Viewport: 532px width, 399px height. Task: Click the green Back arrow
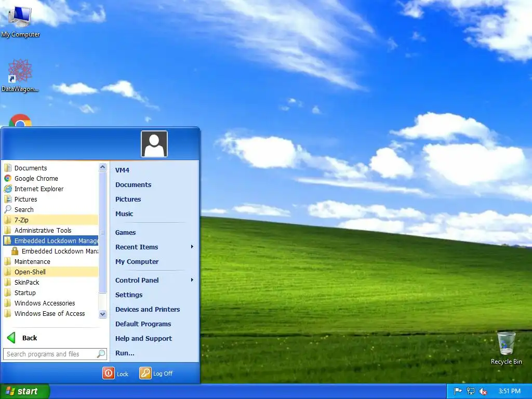(11, 338)
